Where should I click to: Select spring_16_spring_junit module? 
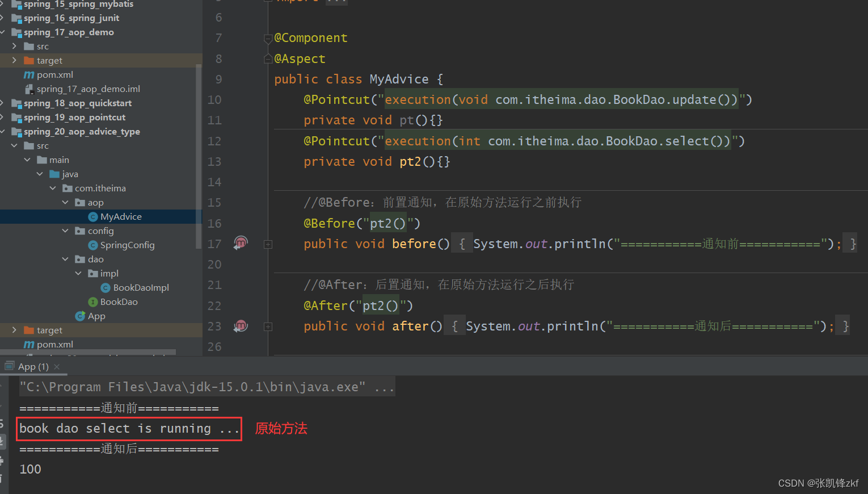71,18
